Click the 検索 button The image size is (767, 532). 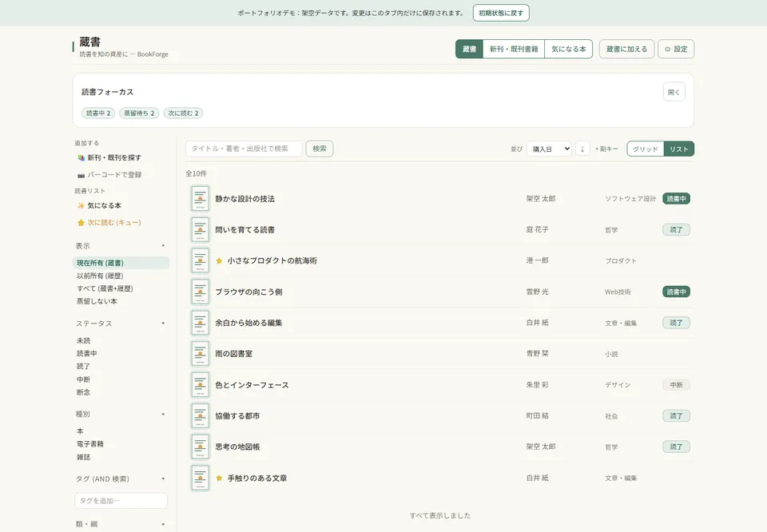point(320,149)
